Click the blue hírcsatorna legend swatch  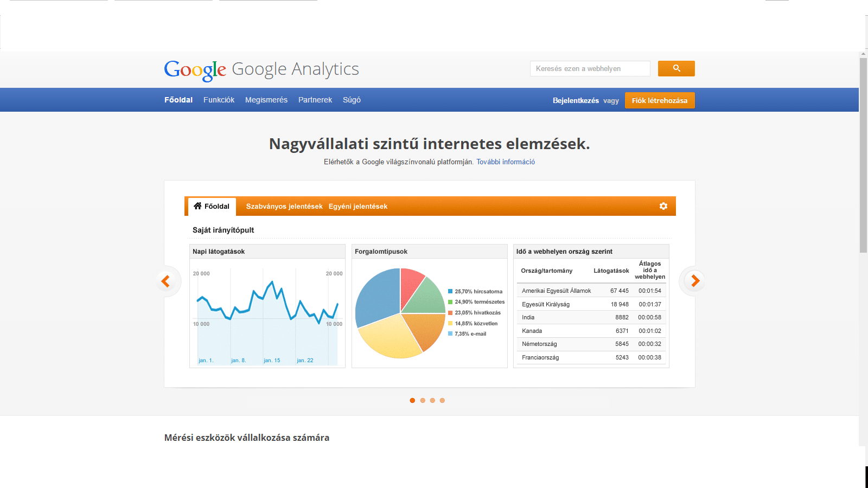tap(450, 291)
